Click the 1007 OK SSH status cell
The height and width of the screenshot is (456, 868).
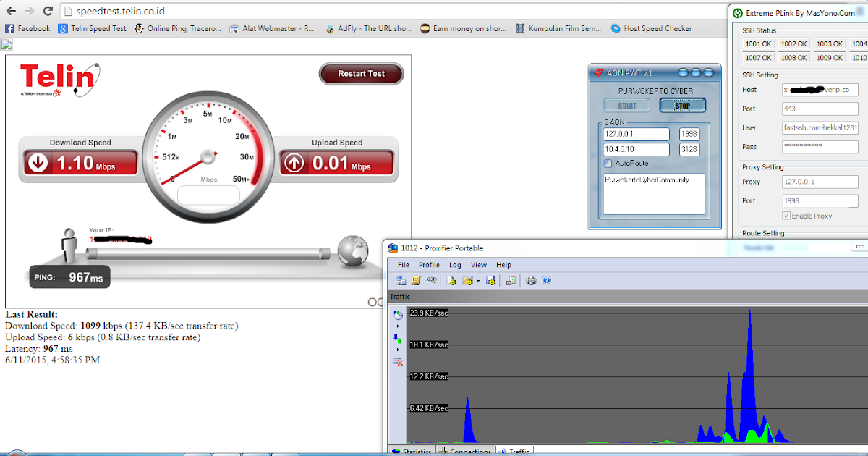click(x=759, y=58)
